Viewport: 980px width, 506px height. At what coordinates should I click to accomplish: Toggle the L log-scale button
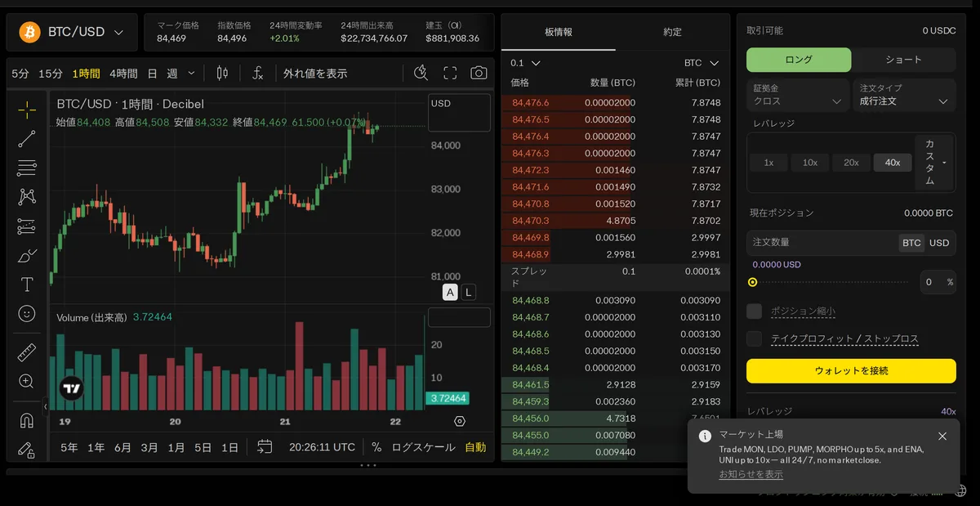click(468, 292)
